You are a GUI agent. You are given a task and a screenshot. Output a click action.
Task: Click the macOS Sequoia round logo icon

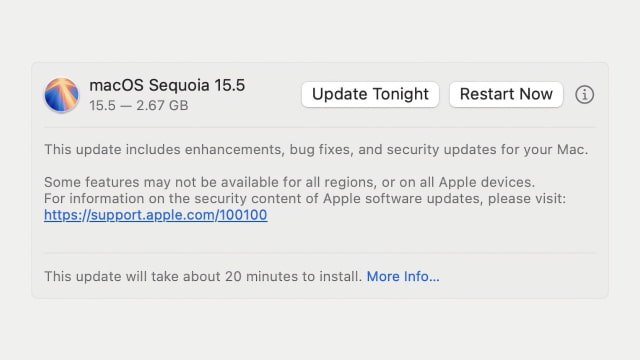click(61, 95)
